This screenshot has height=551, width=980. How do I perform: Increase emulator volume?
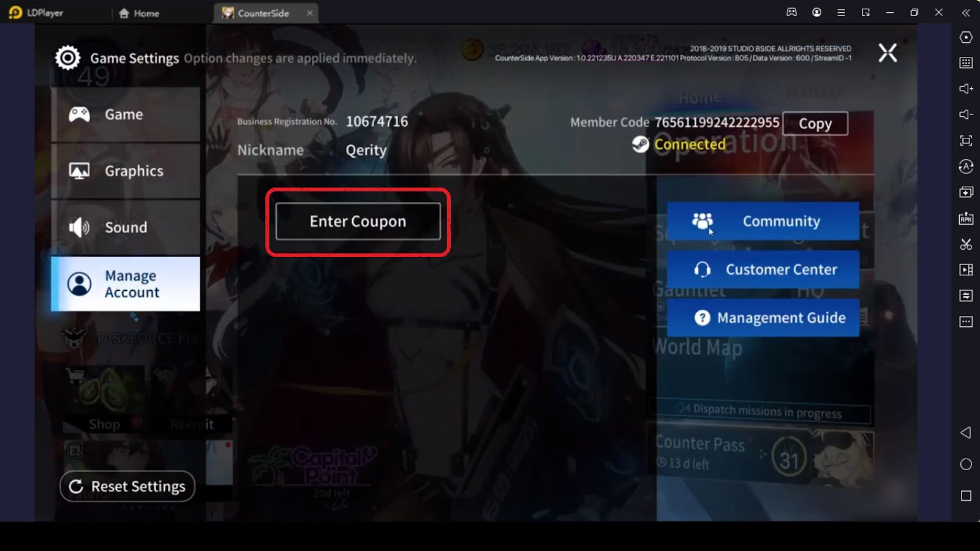pos(966,89)
